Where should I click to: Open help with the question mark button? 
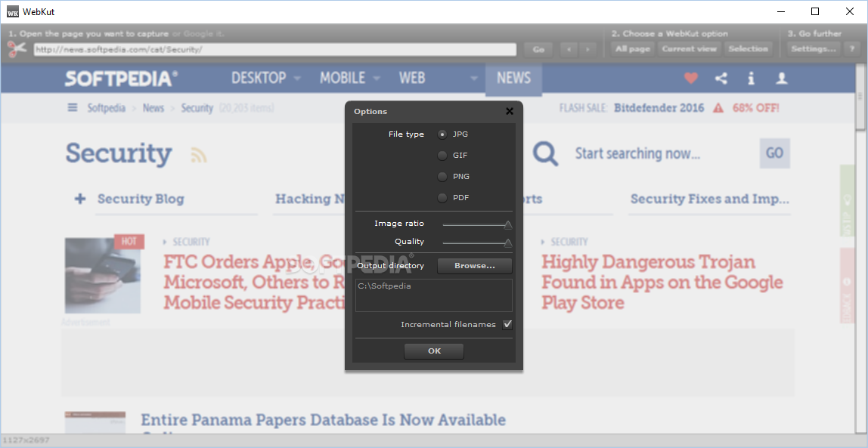(851, 48)
